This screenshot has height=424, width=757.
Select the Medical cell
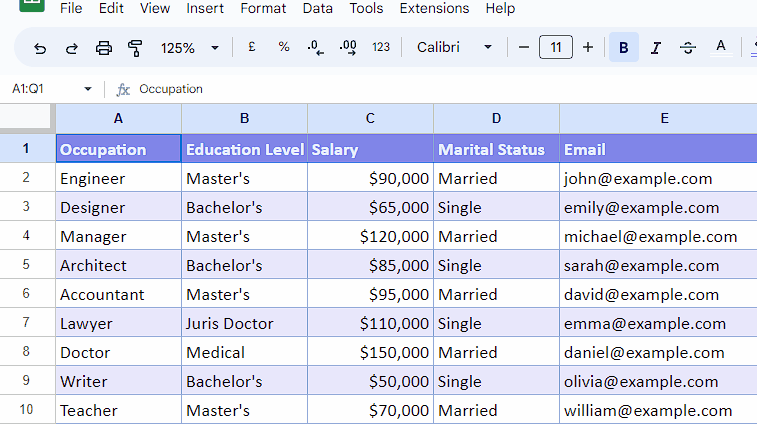point(244,352)
